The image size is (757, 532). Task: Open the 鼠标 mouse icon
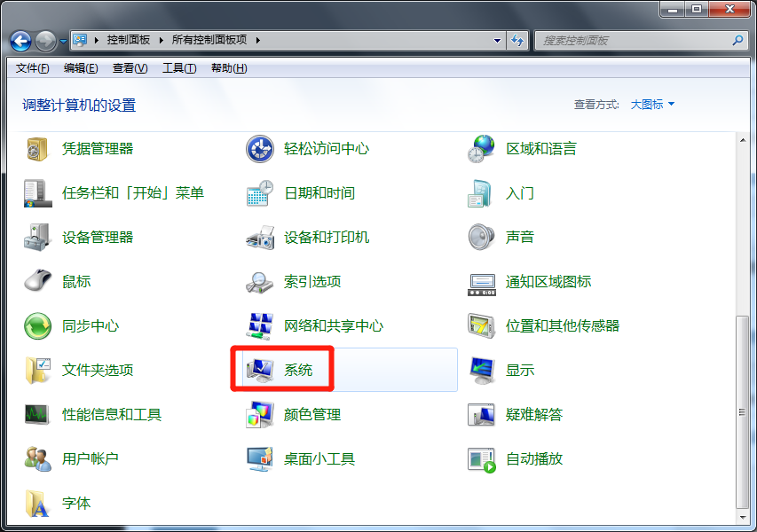pos(37,282)
